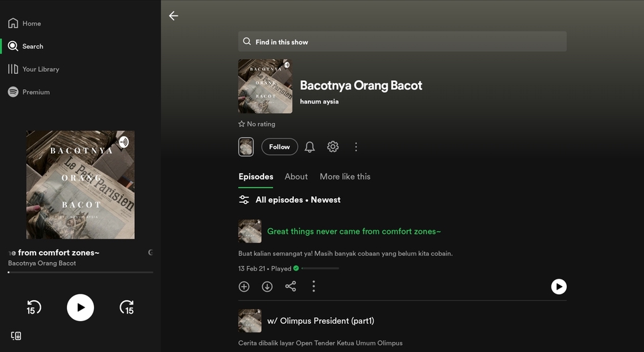Viewport: 644px width, 352px height.
Task: Skip forward 15 seconds
Action: 127,308
